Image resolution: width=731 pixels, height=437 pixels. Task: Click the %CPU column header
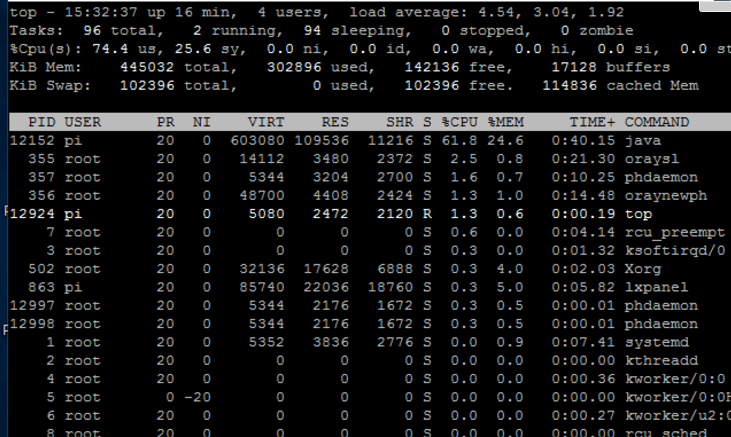(x=460, y=122)
